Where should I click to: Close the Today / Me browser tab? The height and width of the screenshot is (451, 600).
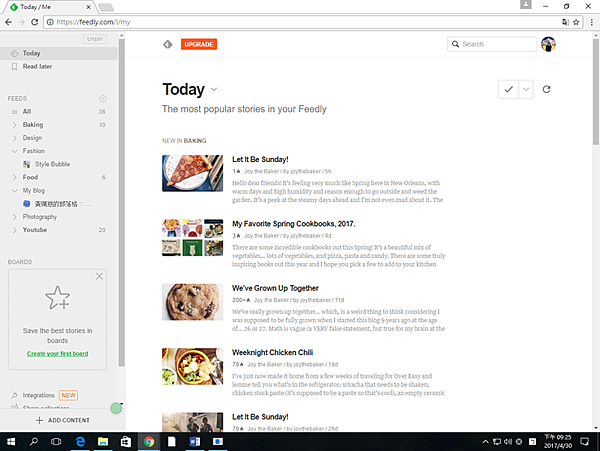(x=88, y=7)
